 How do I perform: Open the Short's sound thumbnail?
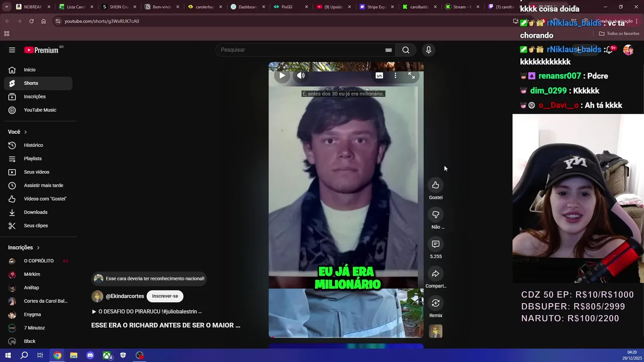click(x=436, y=331)
